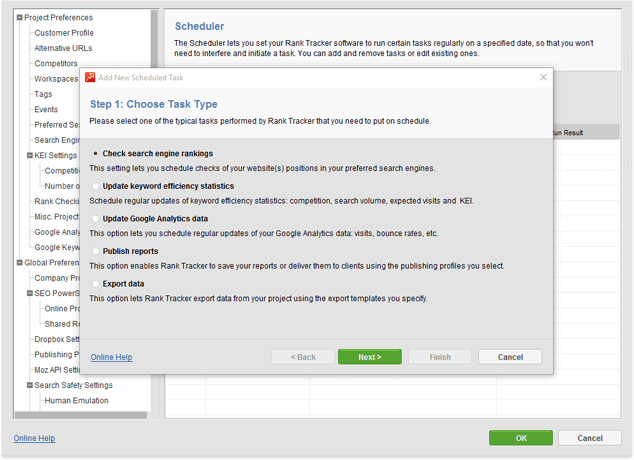Select Publish reports radio button
This screenshot has width=634, height=460.
pos(95,251)
